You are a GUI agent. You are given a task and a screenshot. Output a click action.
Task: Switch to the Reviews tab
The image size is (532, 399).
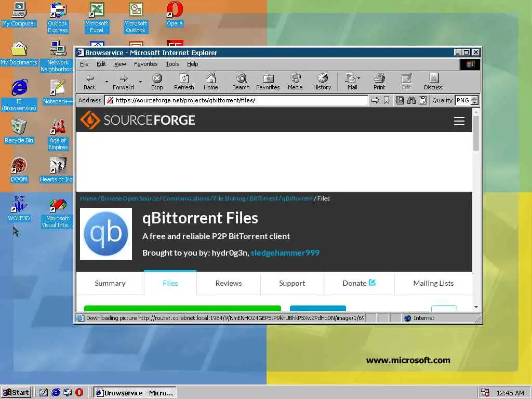[229, 283]
